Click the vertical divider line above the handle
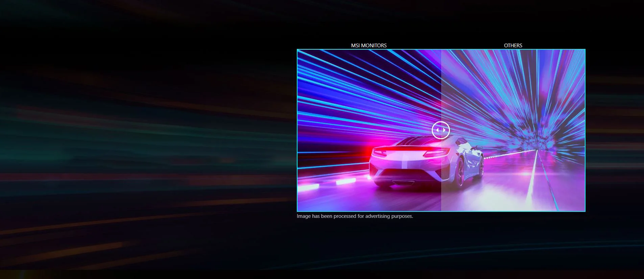Viewport: 644px width, 279px height. 441,85
